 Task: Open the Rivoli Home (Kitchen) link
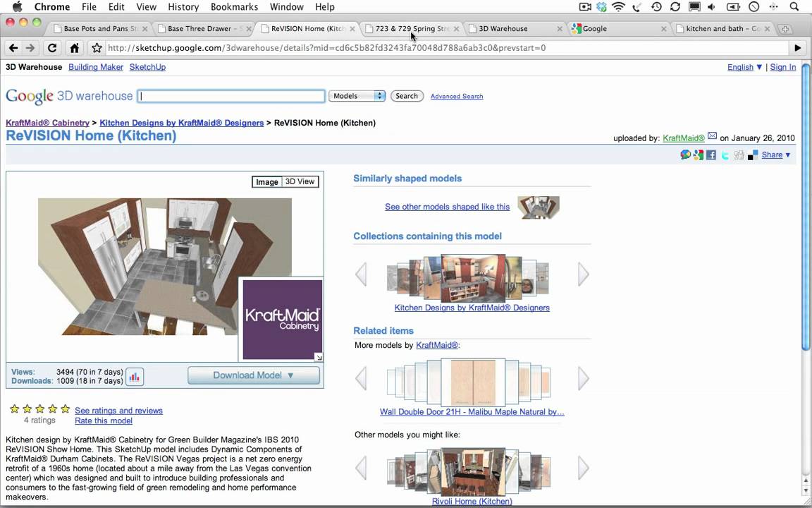coord(472,501)
